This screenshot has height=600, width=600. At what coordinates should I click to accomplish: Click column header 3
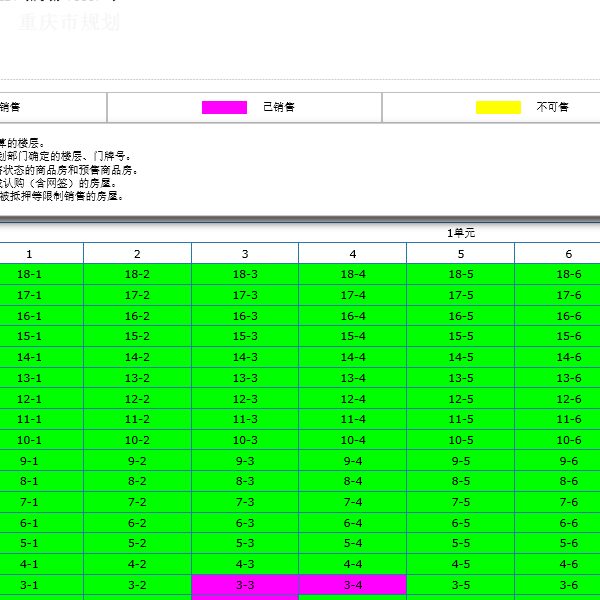pyautogui.click(x=245, y=254)
